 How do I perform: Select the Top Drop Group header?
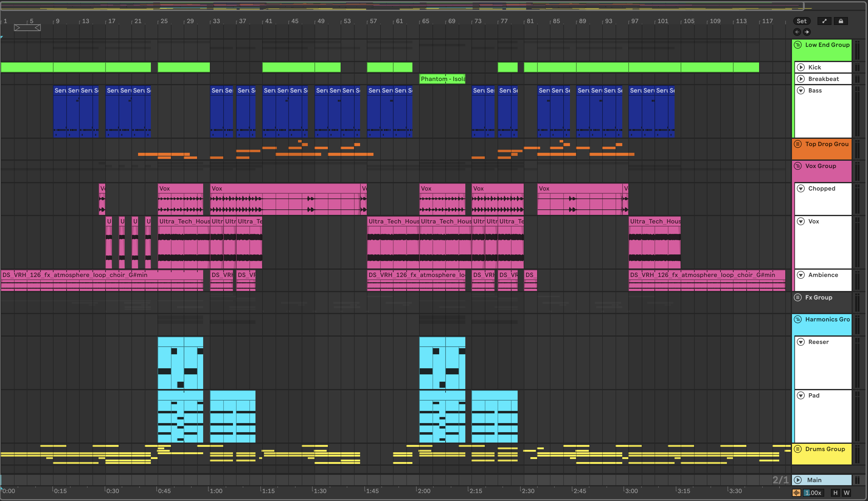point(826,144)
